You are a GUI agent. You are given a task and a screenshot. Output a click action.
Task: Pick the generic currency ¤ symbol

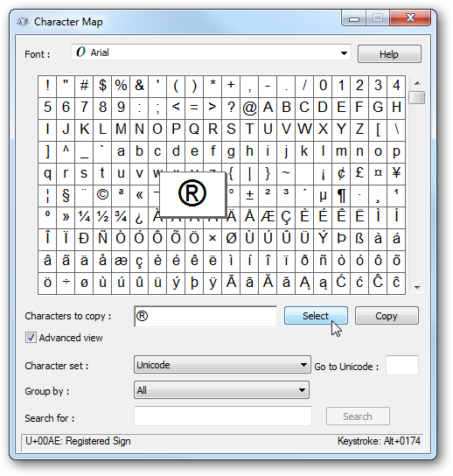(378, 173)
